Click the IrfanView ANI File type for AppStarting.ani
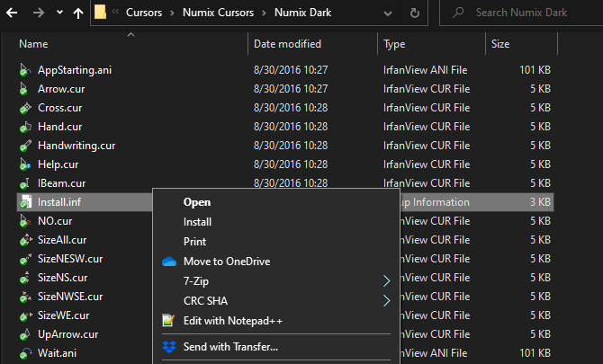The height and width of the screenshot is (364, 603). (x=425, y=70)
